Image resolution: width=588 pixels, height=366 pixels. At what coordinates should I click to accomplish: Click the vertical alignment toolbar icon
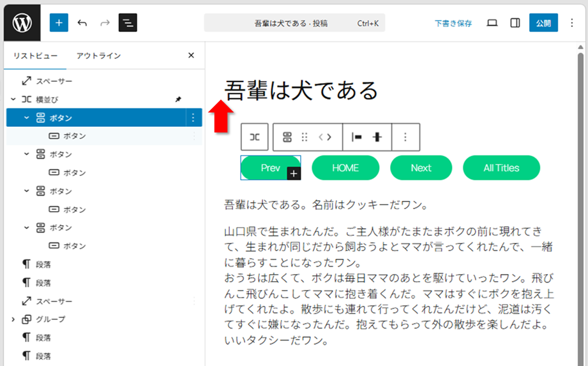(x=377, y=137)
